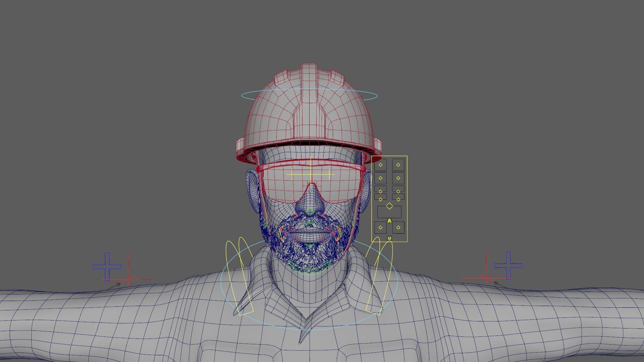This screenshot has width=644, height=362.
Task: Select the smiley face icon on face panel
Action: coord(389,238)
